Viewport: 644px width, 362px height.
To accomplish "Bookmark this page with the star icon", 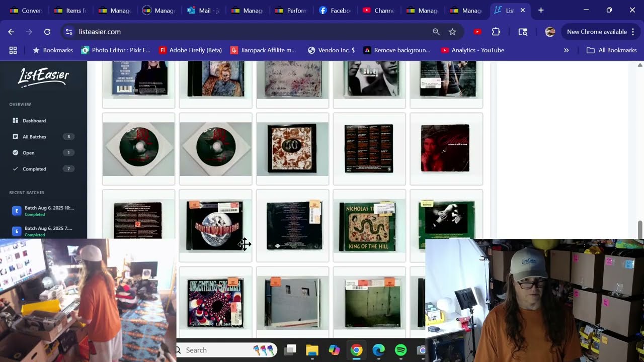I will (452, 32).
